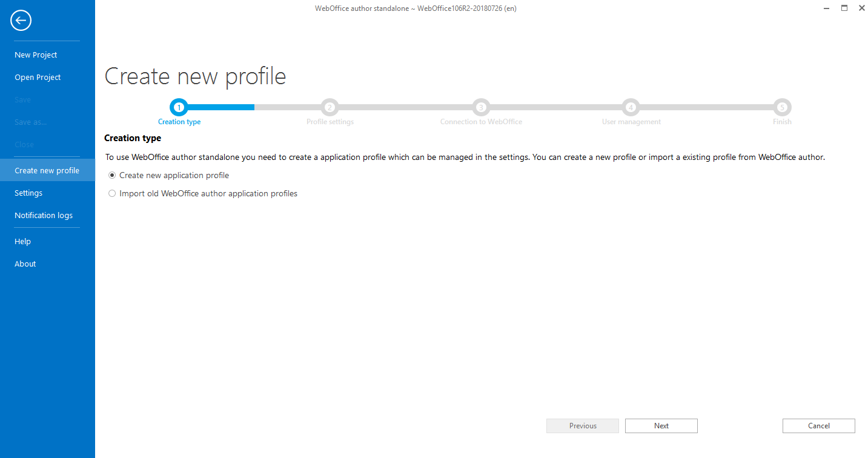Click the minimize icon in the title bar
This screenshot has height=458, width=868.
coord(826,8)
